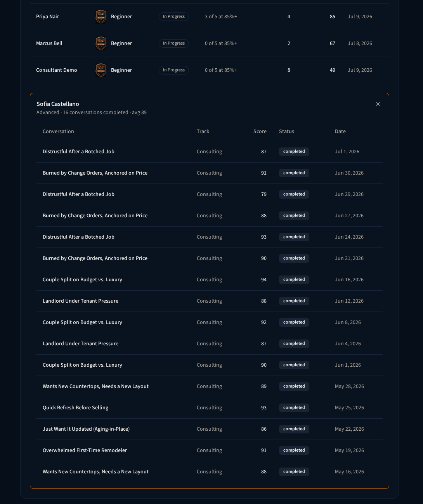Screen dimensions: 423x504
Task: Click Consultant Demo's In Progress status pill
Action: click(x=174, y=70)
